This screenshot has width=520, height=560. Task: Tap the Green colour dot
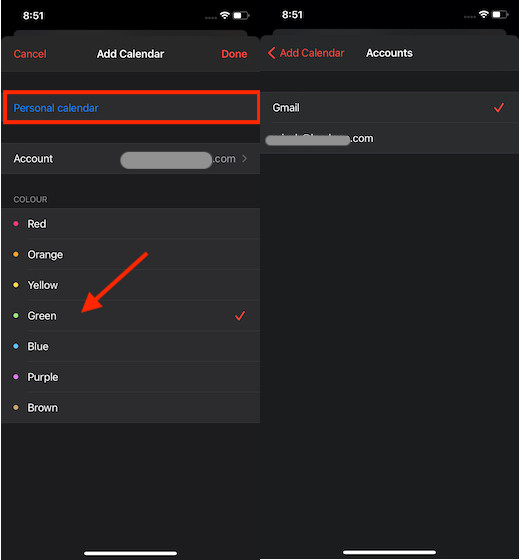pyautogui.click(x=16, y=316)
